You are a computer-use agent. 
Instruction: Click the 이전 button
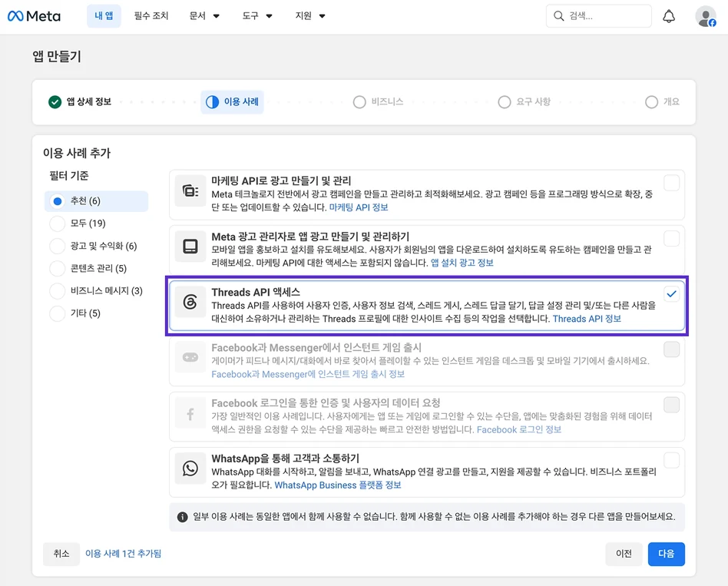click(x=624, y=554)
